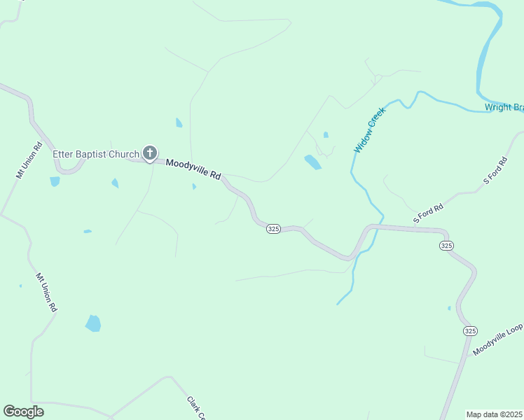
Task: Click the lower Mt Union Rd label
Action: 46,293
